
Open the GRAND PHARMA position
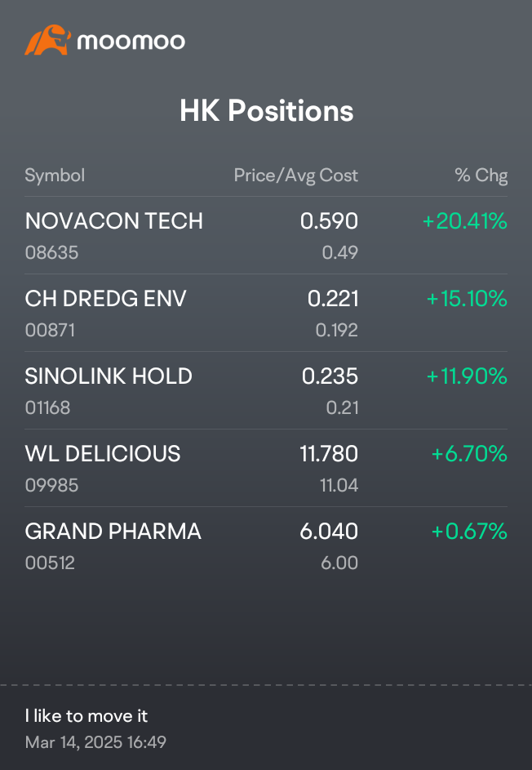click(x=266, y=545)
